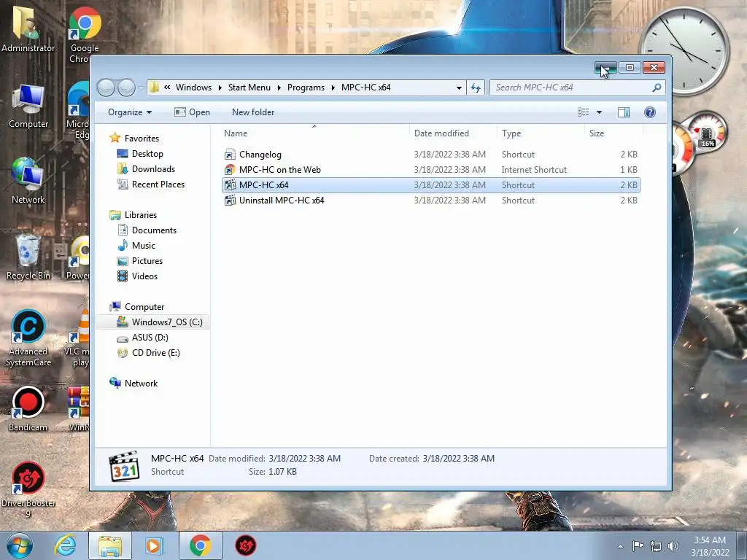Screen dimensions: 747x560
Task: Click the Windows breadcrumb in address bar
Action: click(193, 87)
